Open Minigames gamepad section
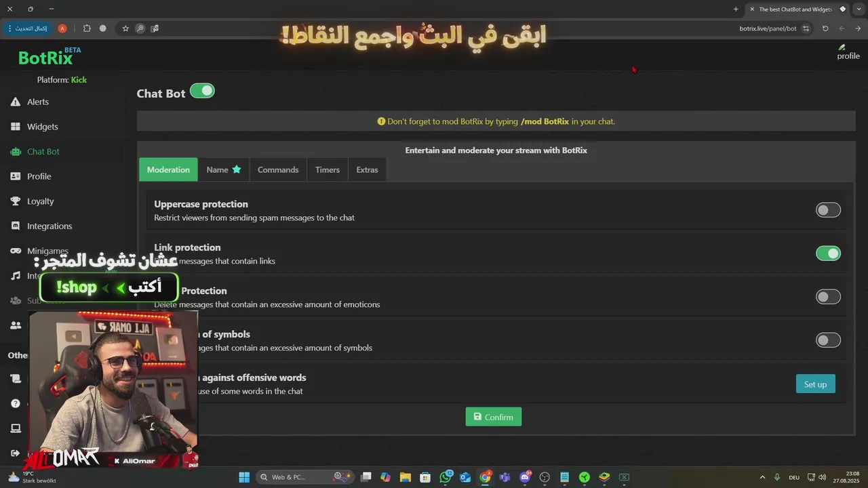The image size is (868, 488). click(x=49, y=251)
